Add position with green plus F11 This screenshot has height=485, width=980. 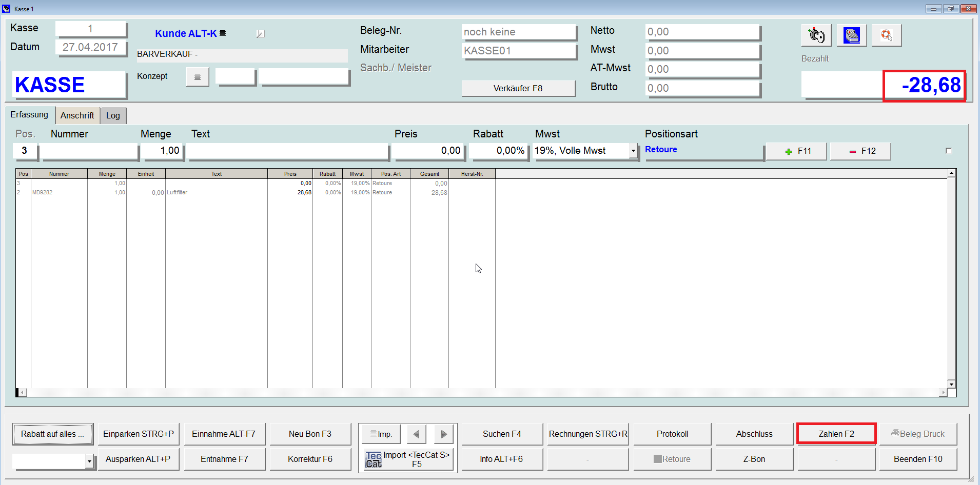pos(796,151)
